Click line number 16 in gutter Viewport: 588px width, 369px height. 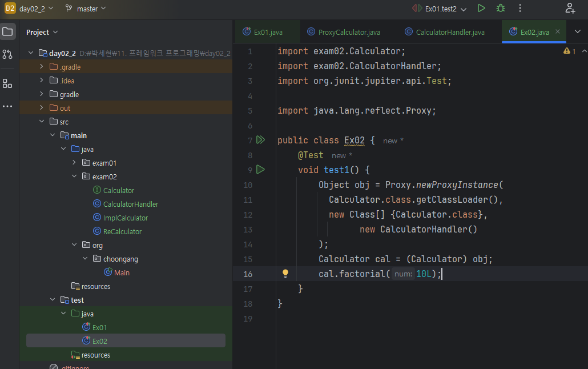[x=248, y=274]
